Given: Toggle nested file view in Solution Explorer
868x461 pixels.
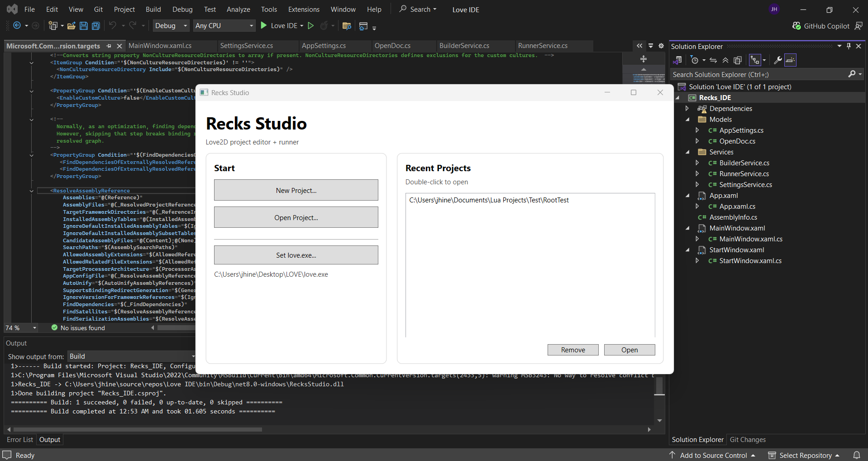Looking at the screenshot, I should coord(755,60).
